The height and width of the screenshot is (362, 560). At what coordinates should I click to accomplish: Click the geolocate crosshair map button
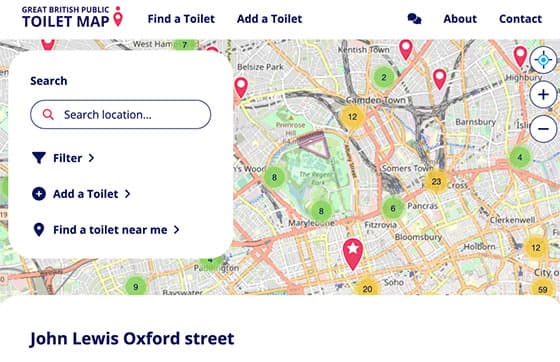543,60
